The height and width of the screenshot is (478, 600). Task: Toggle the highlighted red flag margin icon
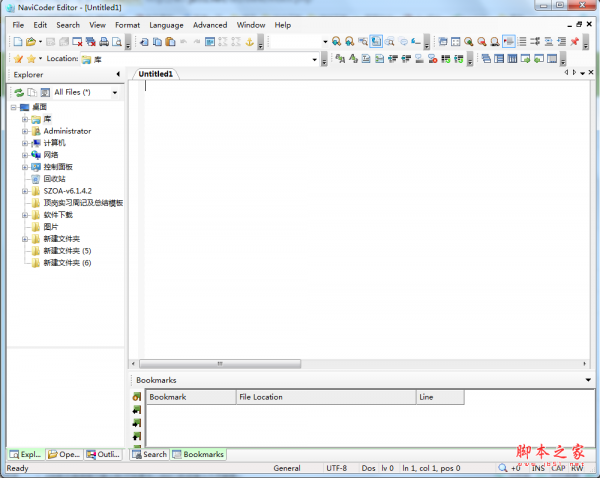(509, 41)
